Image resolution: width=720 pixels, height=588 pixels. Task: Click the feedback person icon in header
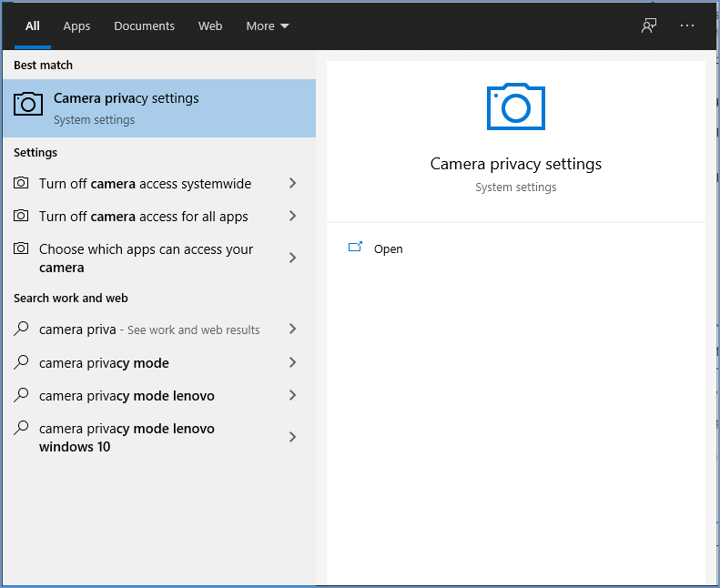point(649,25)
